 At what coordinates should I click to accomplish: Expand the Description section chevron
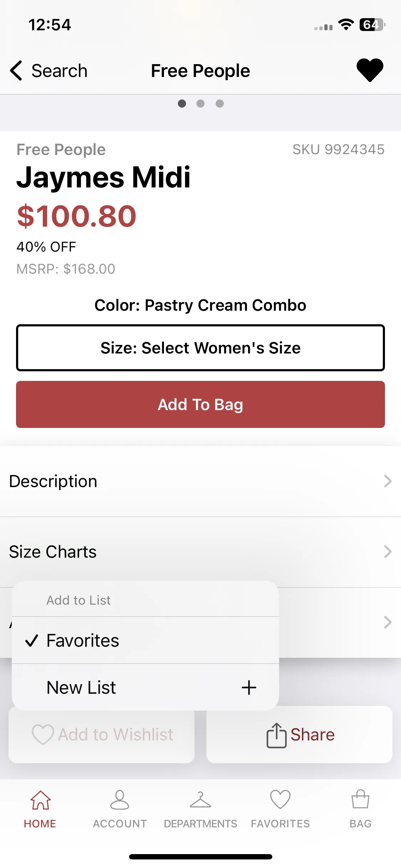[388, 481]
